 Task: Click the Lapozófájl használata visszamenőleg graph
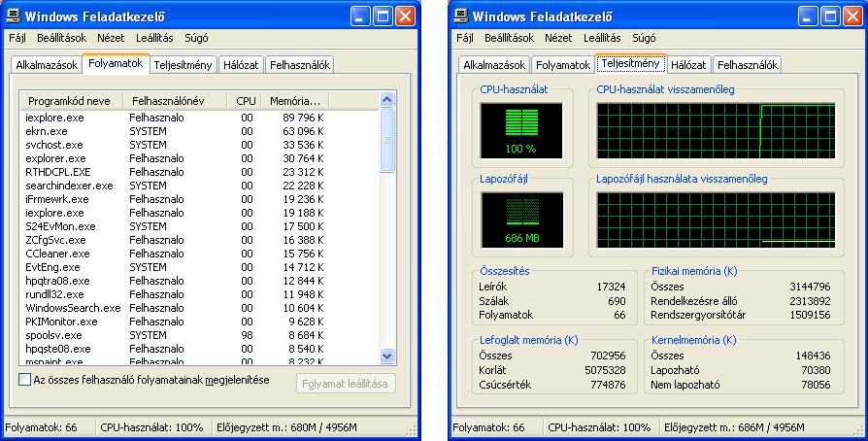(716, 220)
